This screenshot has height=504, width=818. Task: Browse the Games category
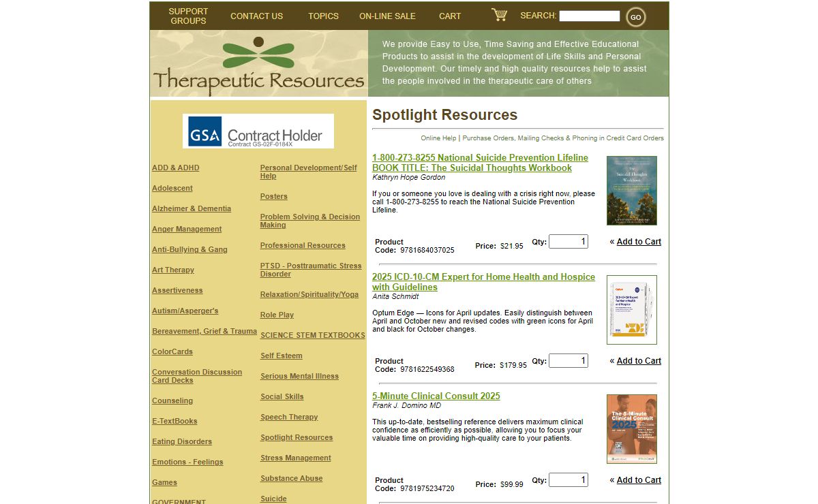pos(164,482)
